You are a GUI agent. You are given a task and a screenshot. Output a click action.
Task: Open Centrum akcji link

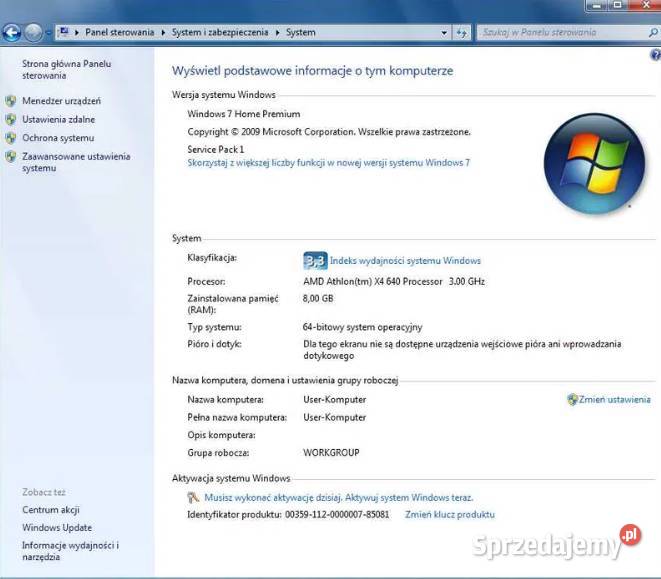tap(51, 510)
